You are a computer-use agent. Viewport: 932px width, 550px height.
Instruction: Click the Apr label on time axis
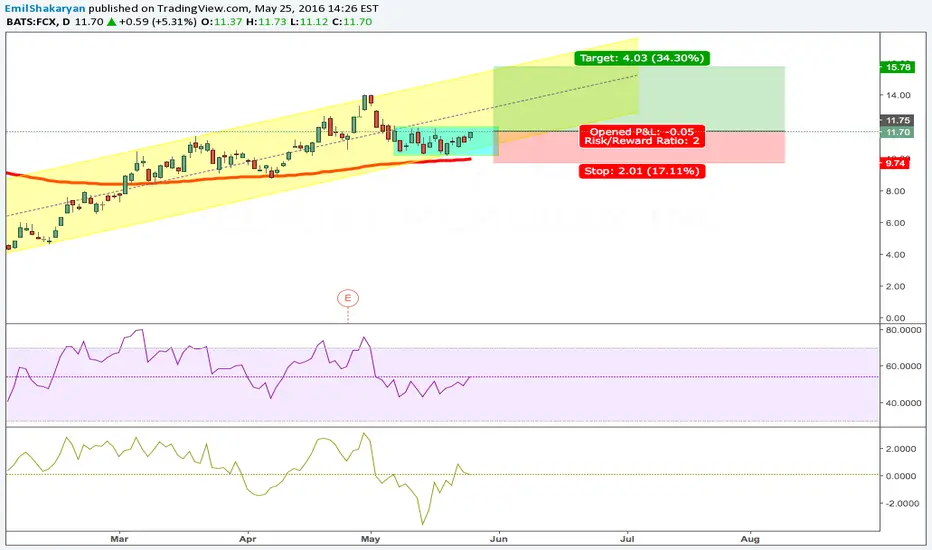[x=247, y=539]
